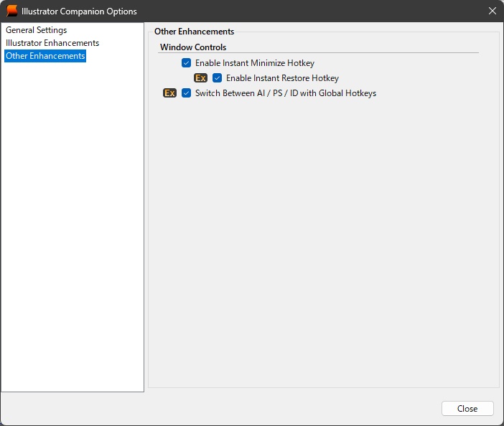Open the General Settings page
Image resolution: width=504 pixels, height=426 pixels.
[37, 30]
